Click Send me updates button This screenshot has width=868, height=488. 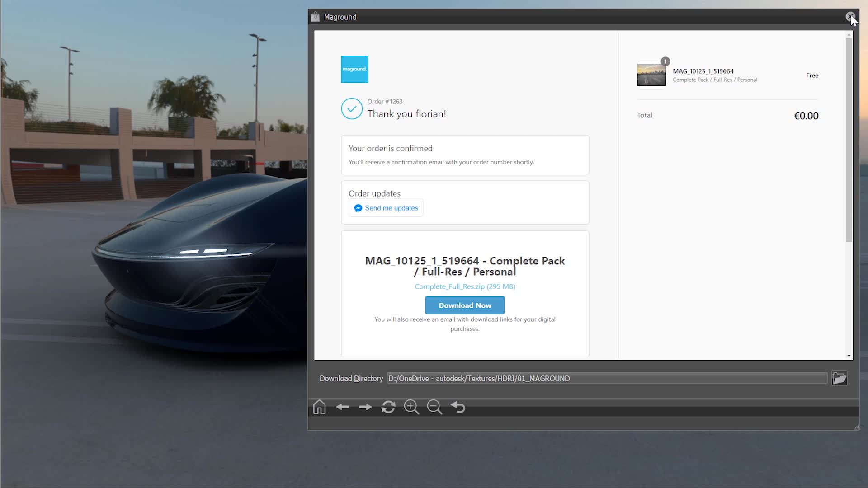[386, 208]
